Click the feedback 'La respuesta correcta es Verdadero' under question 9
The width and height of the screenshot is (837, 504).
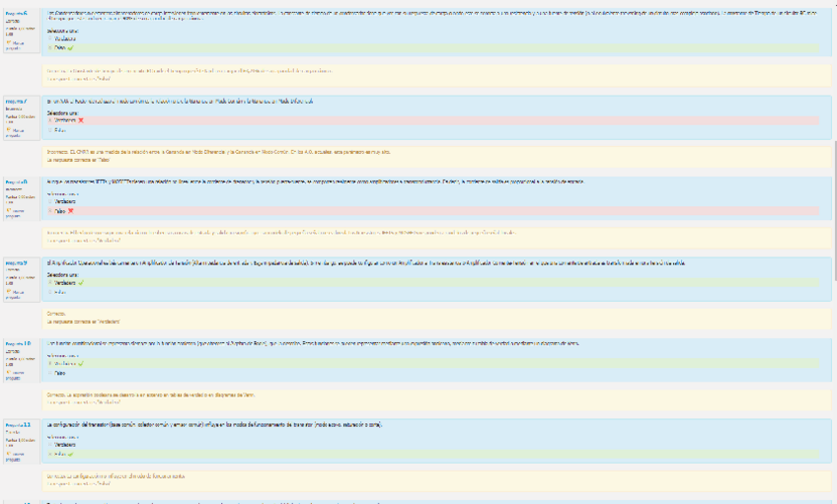tap(83, 322)
